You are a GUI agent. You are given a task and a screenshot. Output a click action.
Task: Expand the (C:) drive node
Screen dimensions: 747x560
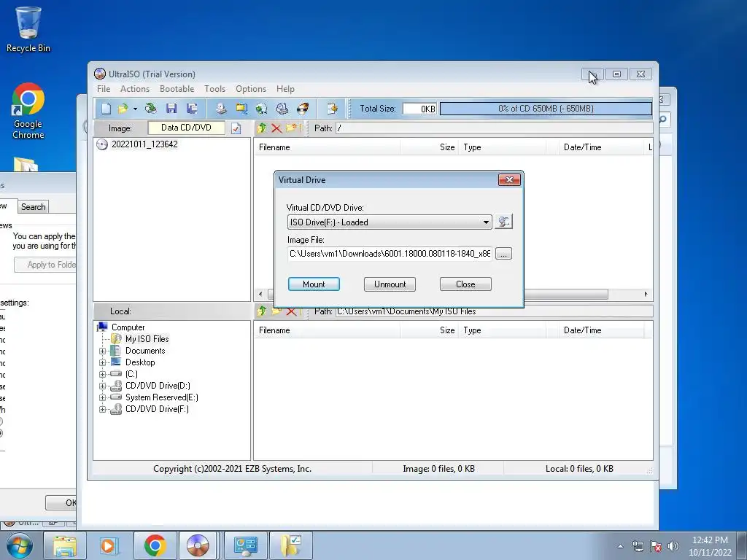click(102, 374)
